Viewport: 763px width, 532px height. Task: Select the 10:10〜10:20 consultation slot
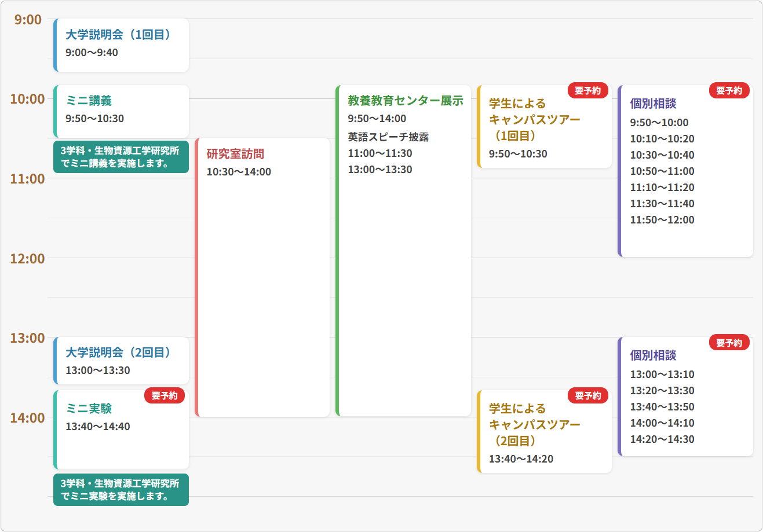662,139
